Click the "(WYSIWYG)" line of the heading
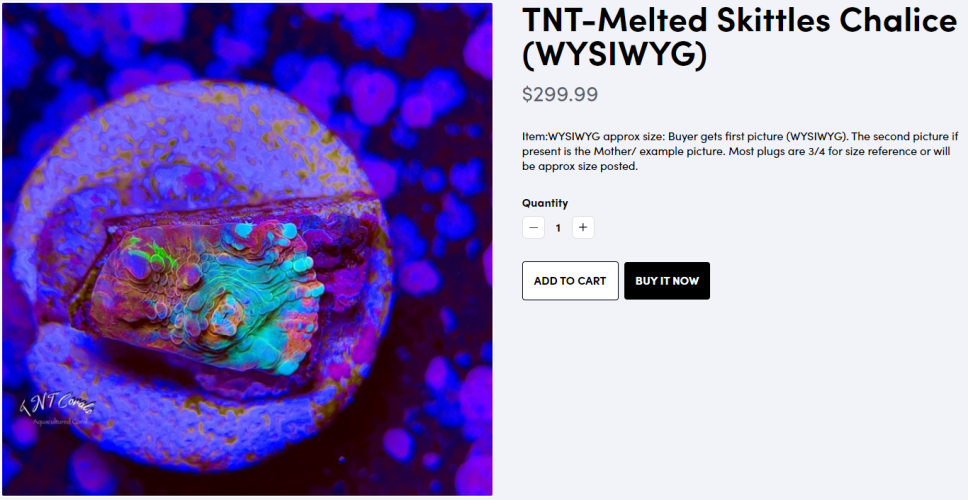The height and width of the screenshot is (500, 968). [614, 54]
